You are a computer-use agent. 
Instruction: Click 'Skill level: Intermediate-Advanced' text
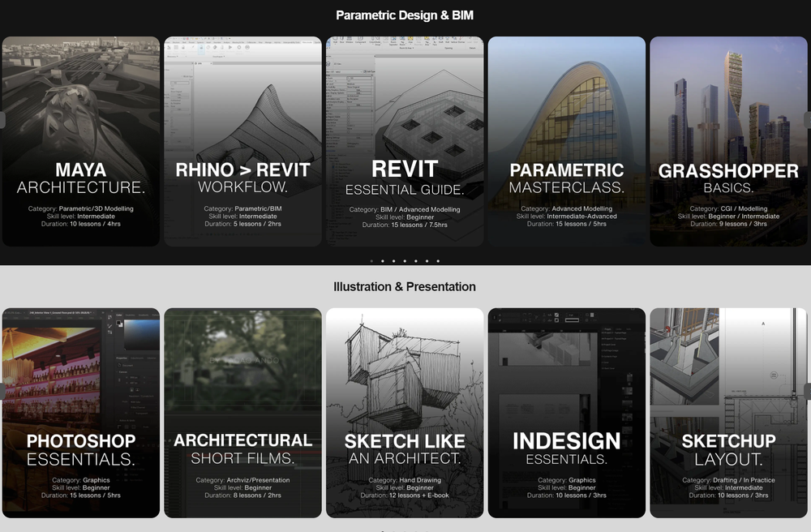pos(567,216)
